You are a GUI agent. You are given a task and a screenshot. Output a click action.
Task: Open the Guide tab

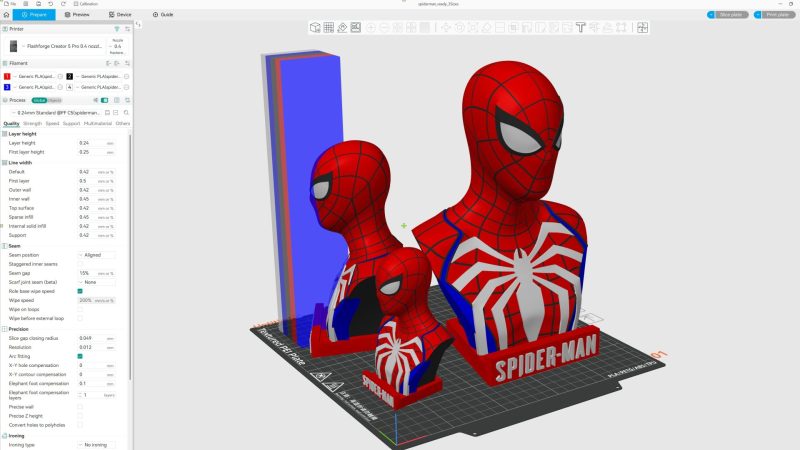tap(163, 15)
